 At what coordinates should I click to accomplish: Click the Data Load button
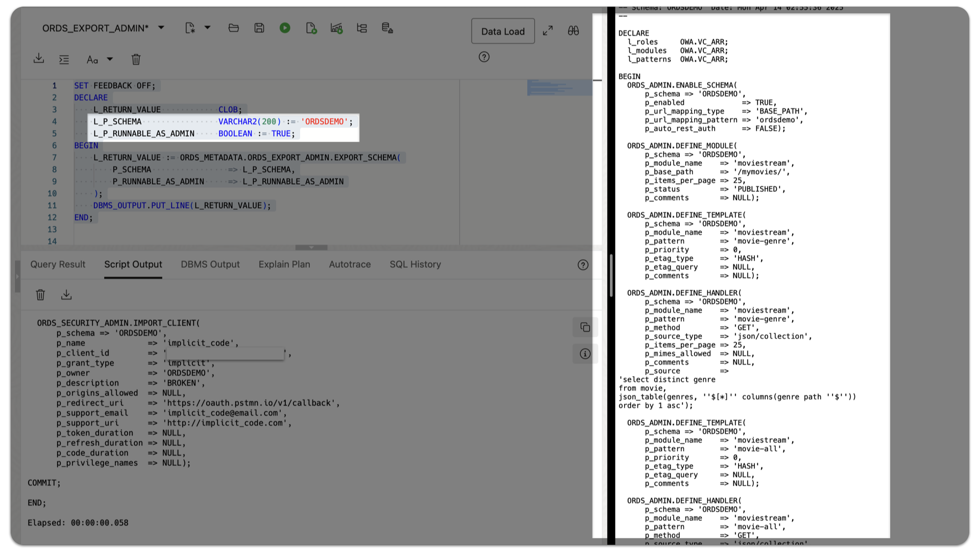503,31
